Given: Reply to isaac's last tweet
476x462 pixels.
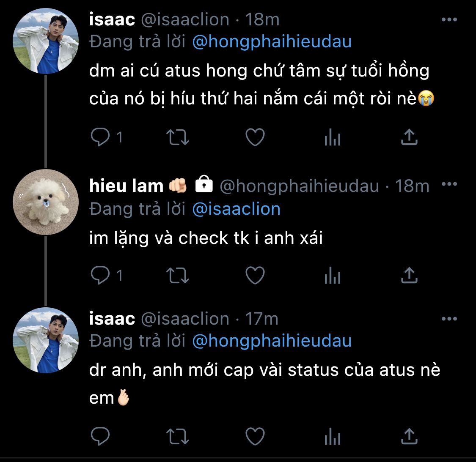Looking at the screenshot, I should point(101,436).
